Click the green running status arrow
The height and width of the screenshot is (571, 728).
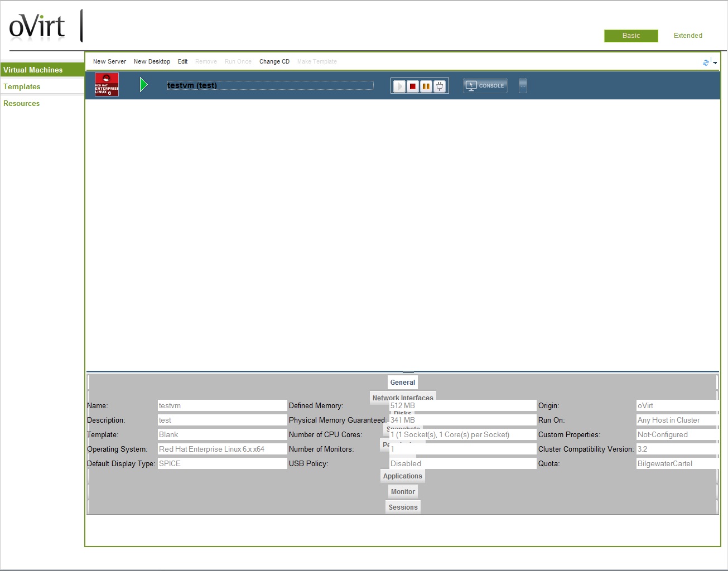[143, 85]
